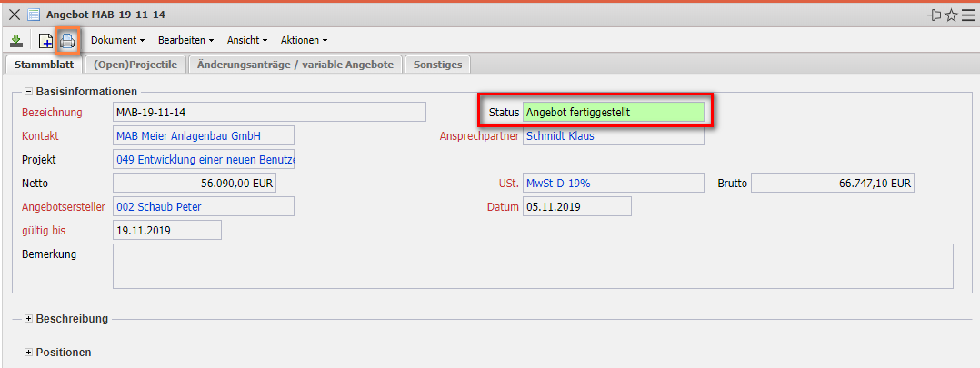The image size is (980, 368).
Task: Open the Bearbeiten dropdown menu
Action: click(x=185, y=40)
